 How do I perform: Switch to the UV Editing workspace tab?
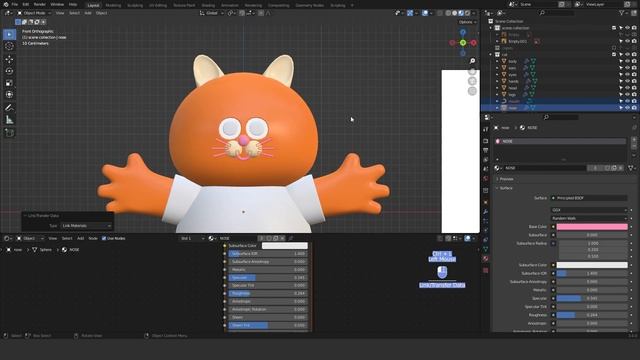(158, 5)
